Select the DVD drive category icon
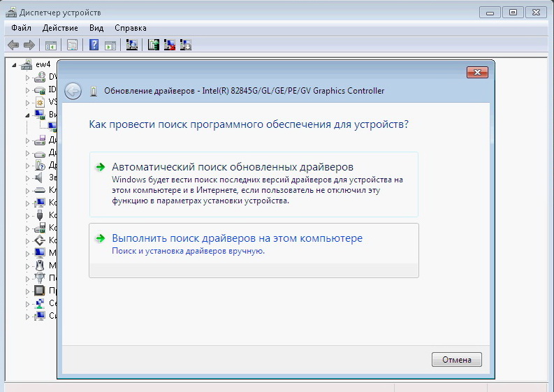This screenshot has width=554, height=392. point(40,77)
